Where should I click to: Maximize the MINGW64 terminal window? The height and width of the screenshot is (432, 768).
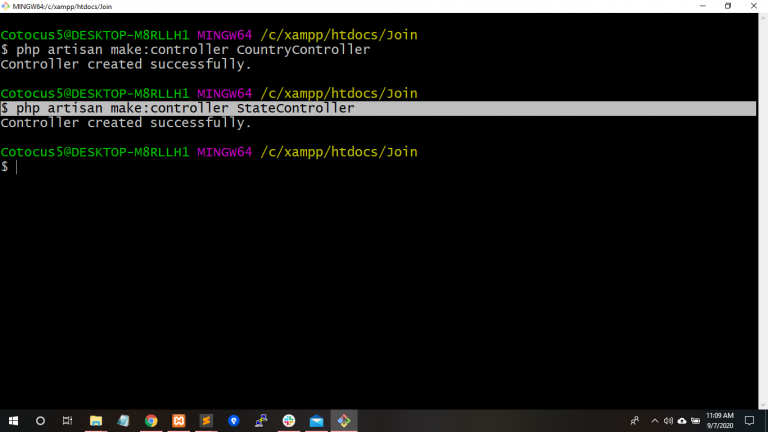coord(727,6)
